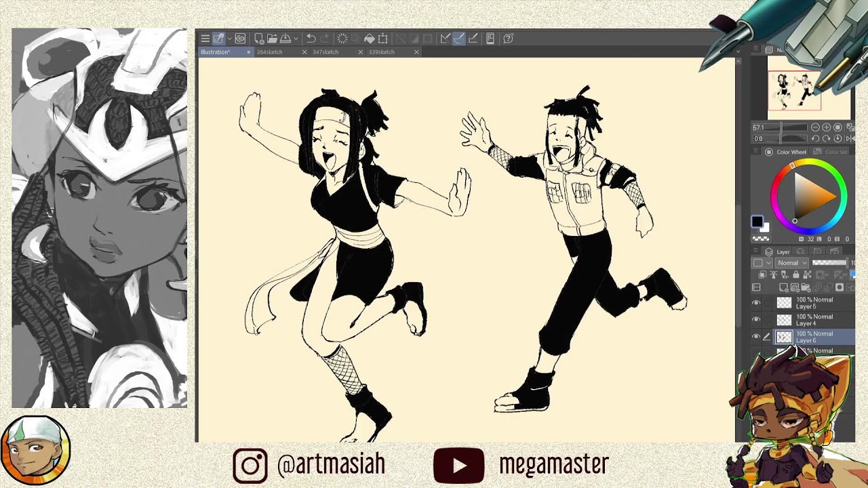868x488 pixels.
Task: Toggle Lock Layer padlock
Action: pos(796,274)
